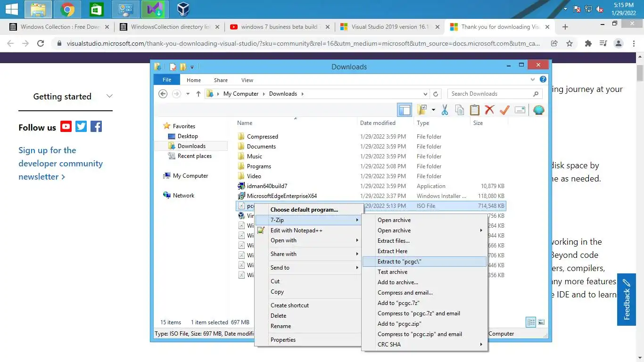
Task: Click Test archive menu entry
Action: (x=424, y=272)
